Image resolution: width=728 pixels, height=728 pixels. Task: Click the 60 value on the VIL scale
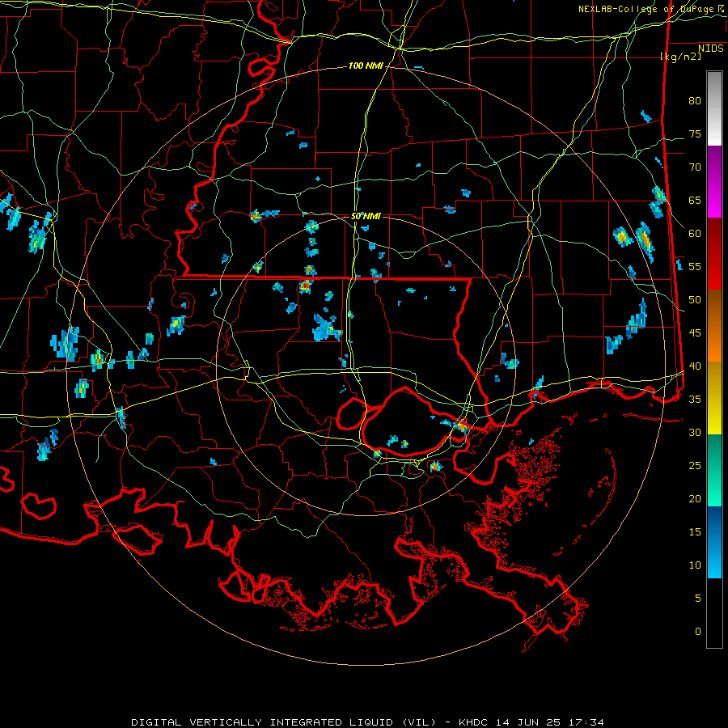pos(695,234)
